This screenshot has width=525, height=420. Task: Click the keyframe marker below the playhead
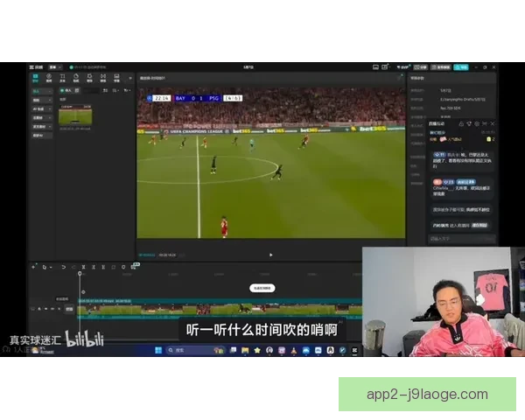[83, 292]
